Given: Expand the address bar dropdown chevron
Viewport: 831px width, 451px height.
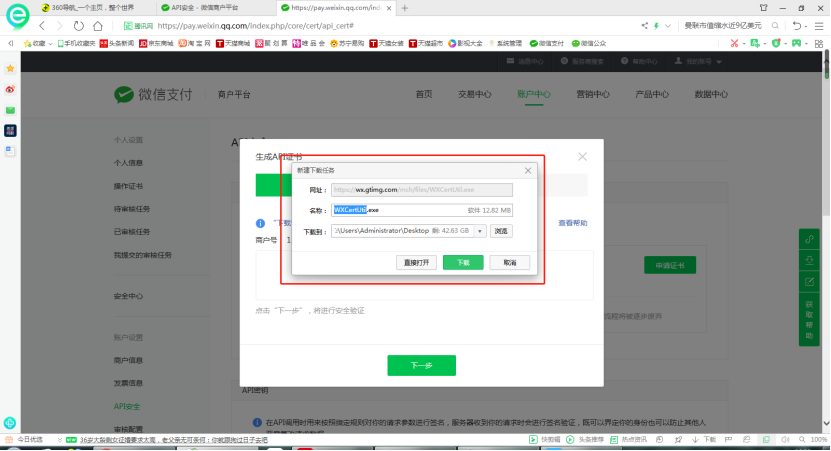Looking at the screenshot, I should 668,25.
